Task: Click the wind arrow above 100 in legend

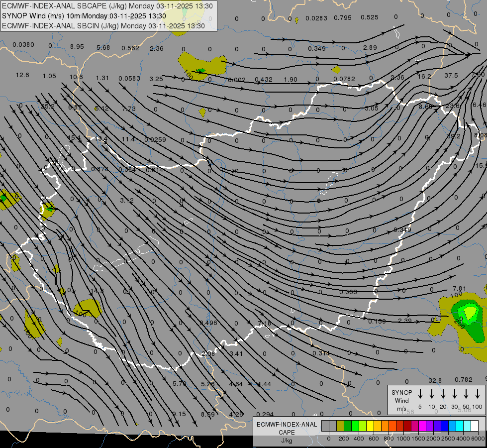Action: point(478,393)
